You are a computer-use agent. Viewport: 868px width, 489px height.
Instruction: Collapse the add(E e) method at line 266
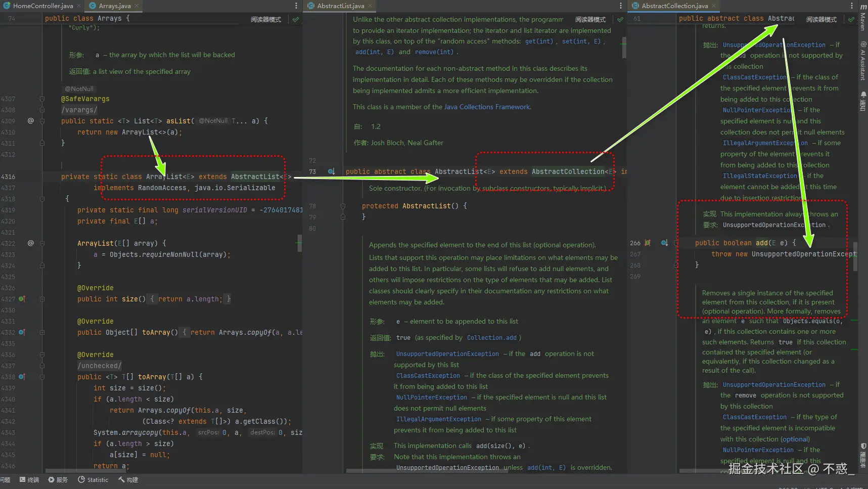click(676, 243)
